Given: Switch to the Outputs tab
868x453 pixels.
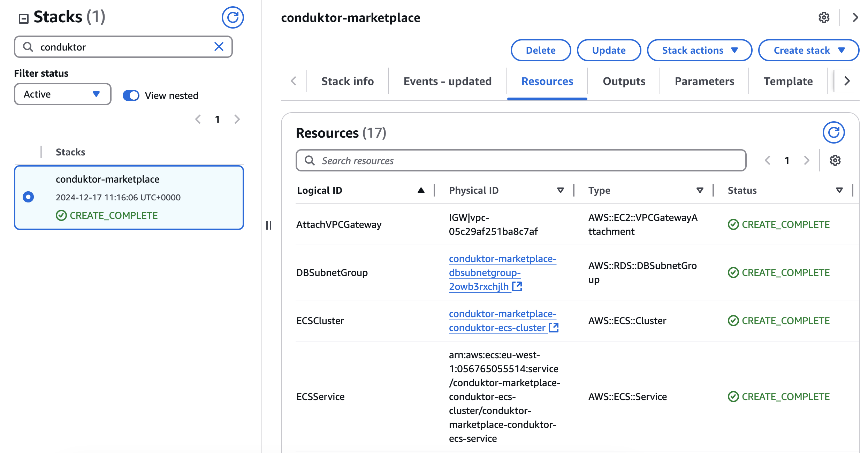Looking at the screenshot, I should (x=623, y=81).
